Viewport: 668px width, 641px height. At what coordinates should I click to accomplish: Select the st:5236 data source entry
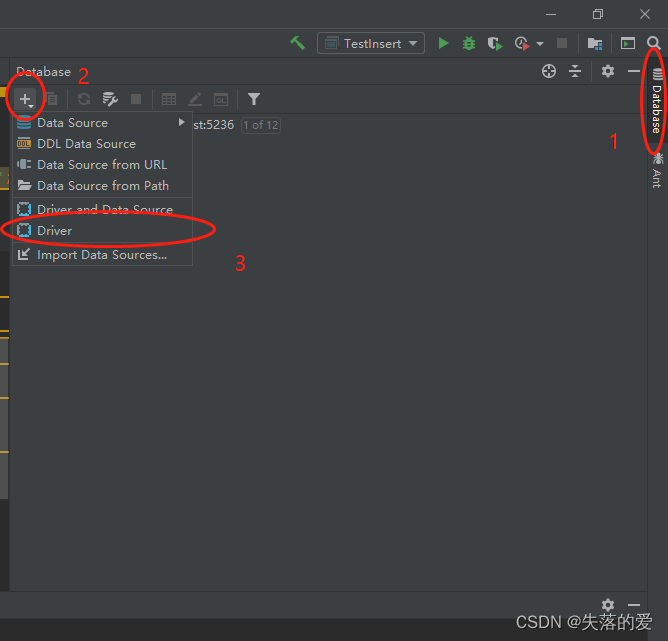213,125
